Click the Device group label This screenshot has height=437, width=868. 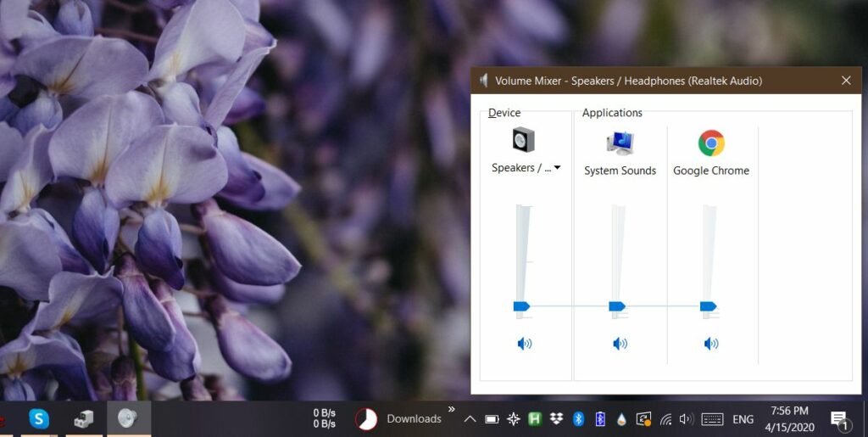click(x=504, y=113)
